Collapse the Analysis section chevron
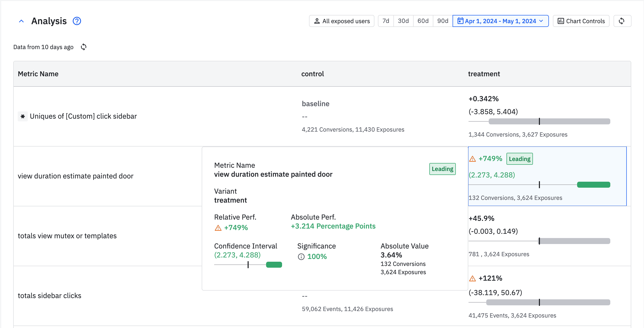This screenshot has width=644, height=328. point(21,21)
